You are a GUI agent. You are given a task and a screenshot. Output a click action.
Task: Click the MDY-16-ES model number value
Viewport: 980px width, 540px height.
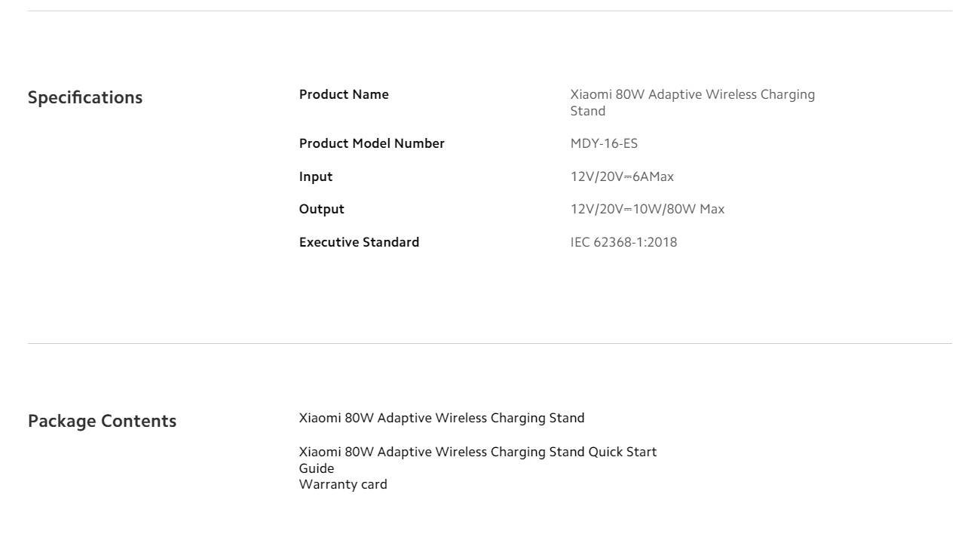click(604, 143)
